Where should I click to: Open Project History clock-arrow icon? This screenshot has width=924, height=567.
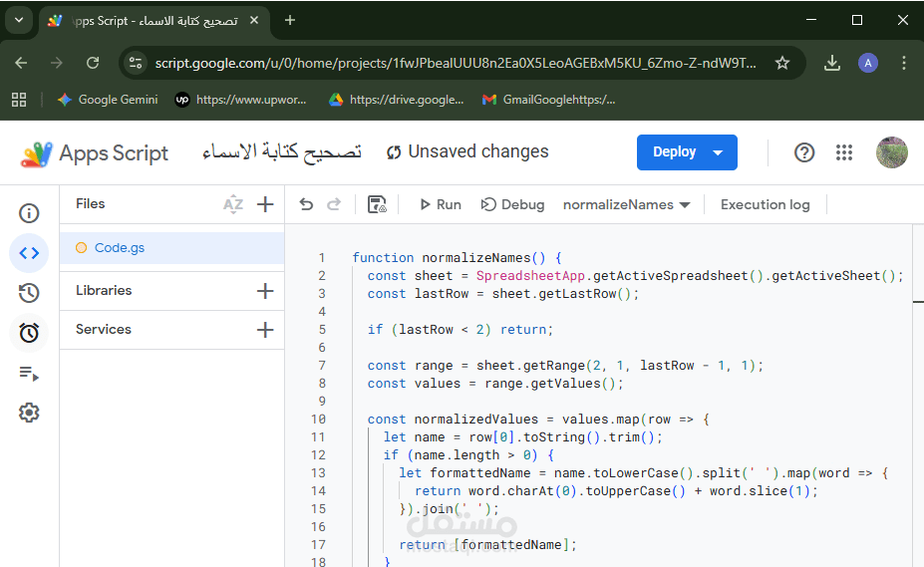(29, 293)
